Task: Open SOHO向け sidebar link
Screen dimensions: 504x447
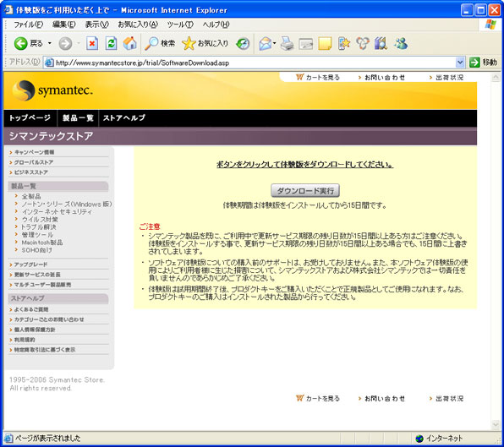Action: (36, 250)
